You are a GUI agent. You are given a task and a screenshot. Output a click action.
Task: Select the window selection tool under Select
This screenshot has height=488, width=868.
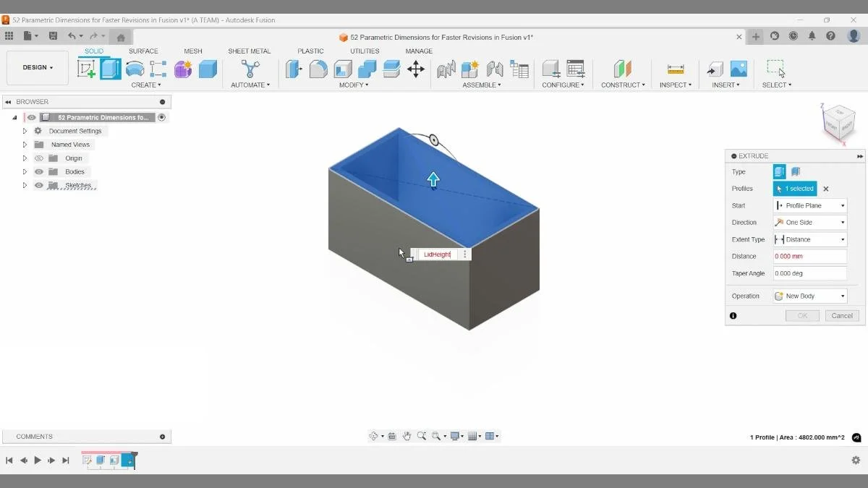[x=775, y=69]
